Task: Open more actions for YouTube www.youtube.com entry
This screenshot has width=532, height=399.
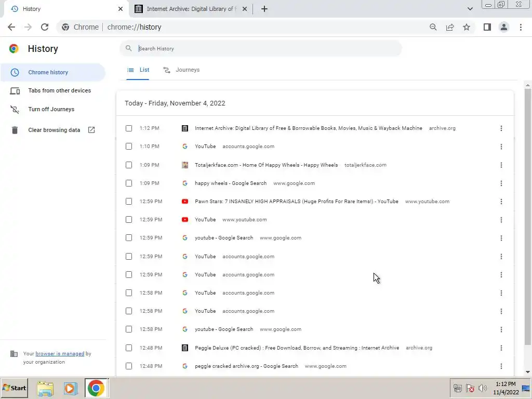Action: (501, 220)
